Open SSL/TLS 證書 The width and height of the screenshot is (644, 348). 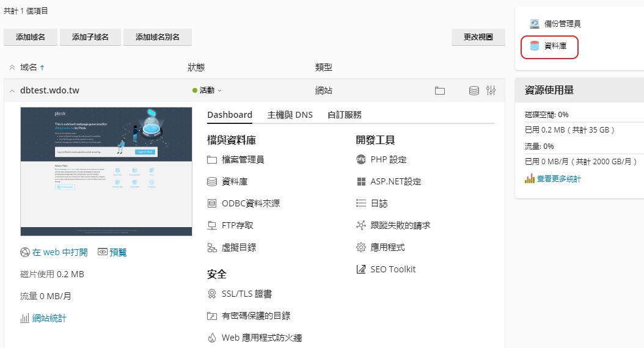[x=246, y=294]
